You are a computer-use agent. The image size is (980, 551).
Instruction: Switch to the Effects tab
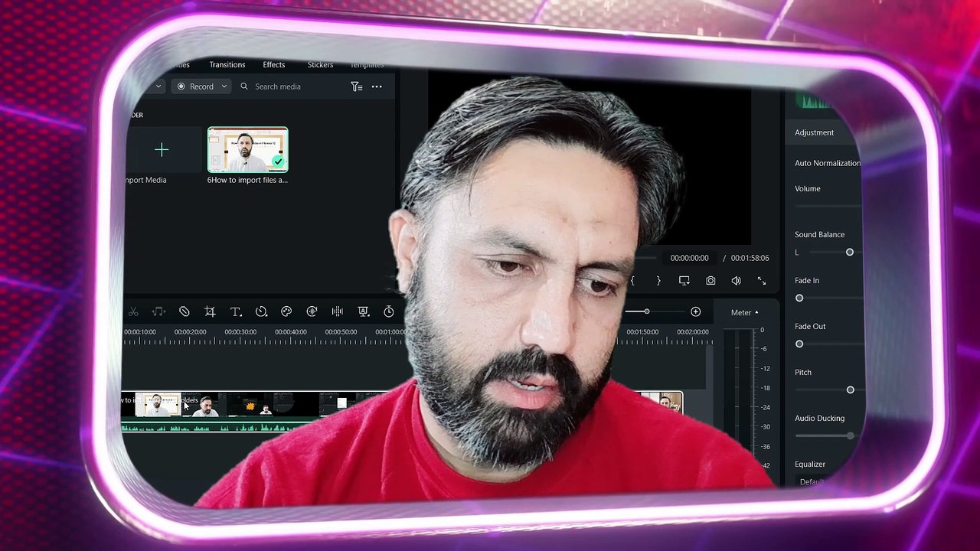pos(274,65)
